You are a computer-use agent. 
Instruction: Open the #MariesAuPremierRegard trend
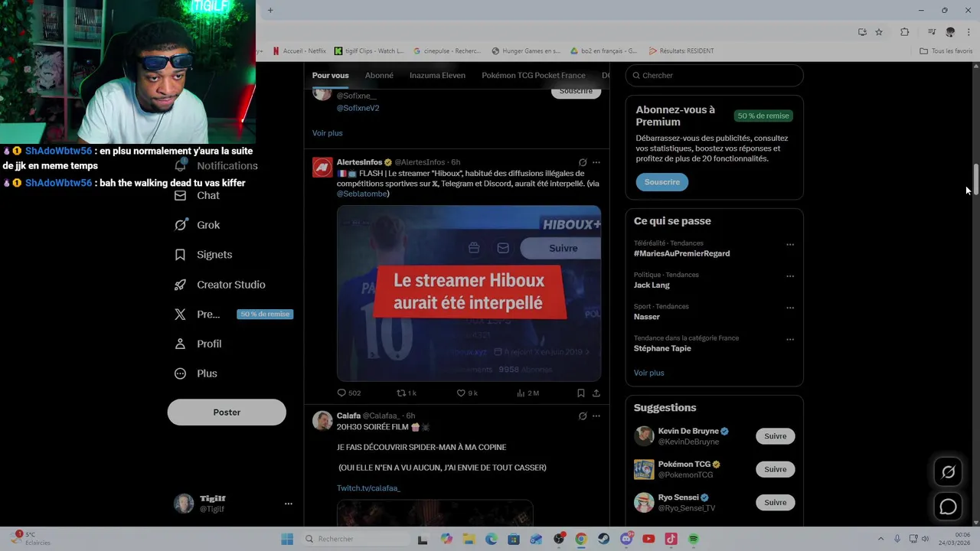[681, 253]
